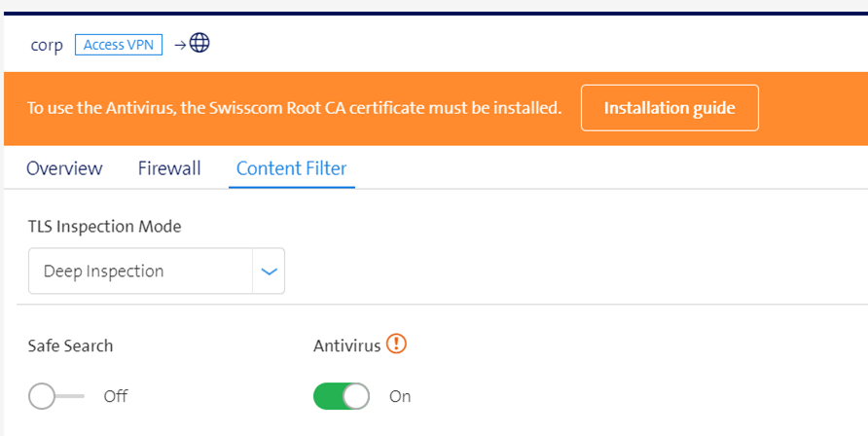Click the globe internet icon

coord(199,43)
